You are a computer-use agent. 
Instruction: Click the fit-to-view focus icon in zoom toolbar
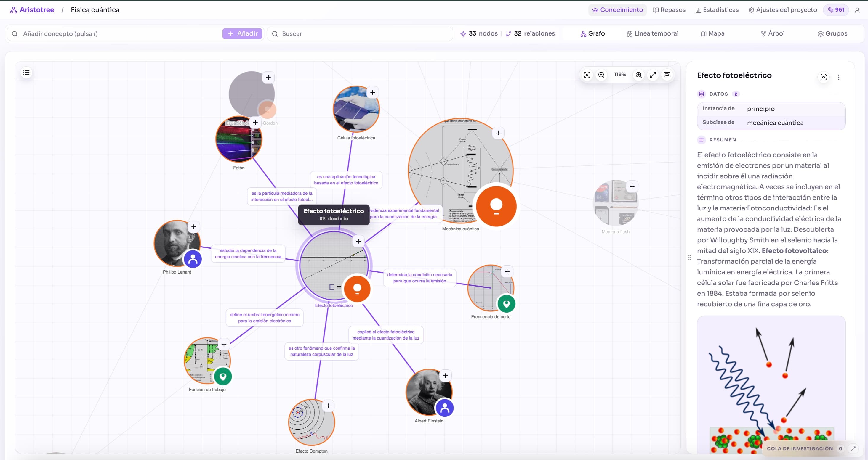click(587, 75)
